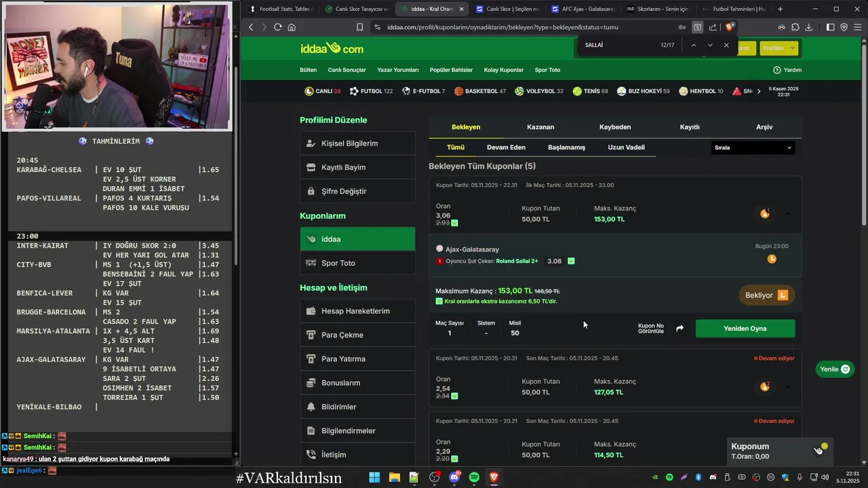
Task: Jump to previous find result
Action: [694, 45]
